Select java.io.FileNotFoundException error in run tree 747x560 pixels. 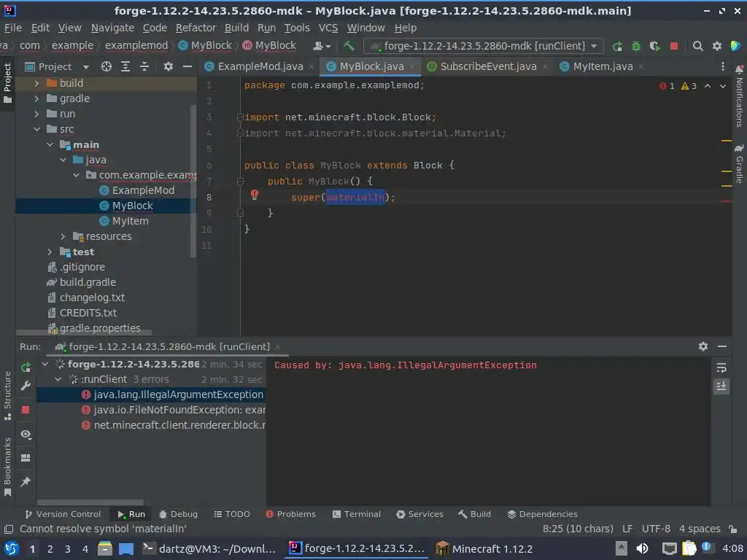click(174, 410)
